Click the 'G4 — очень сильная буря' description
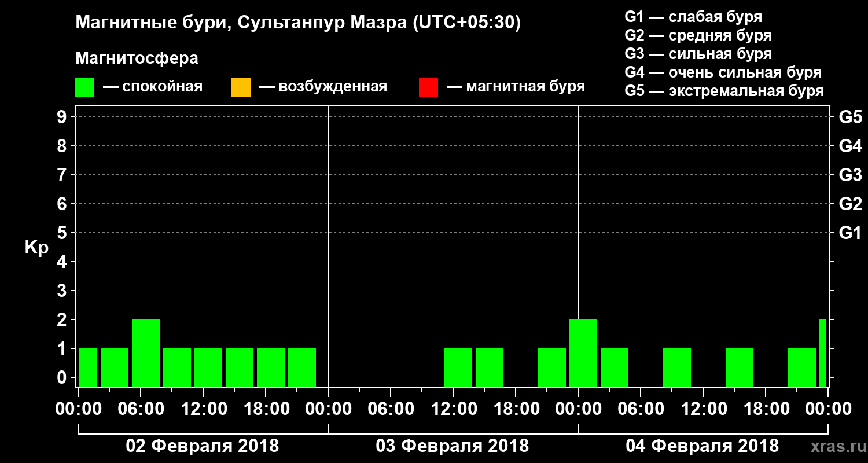868x463 pixels. (x=723, y=72)
